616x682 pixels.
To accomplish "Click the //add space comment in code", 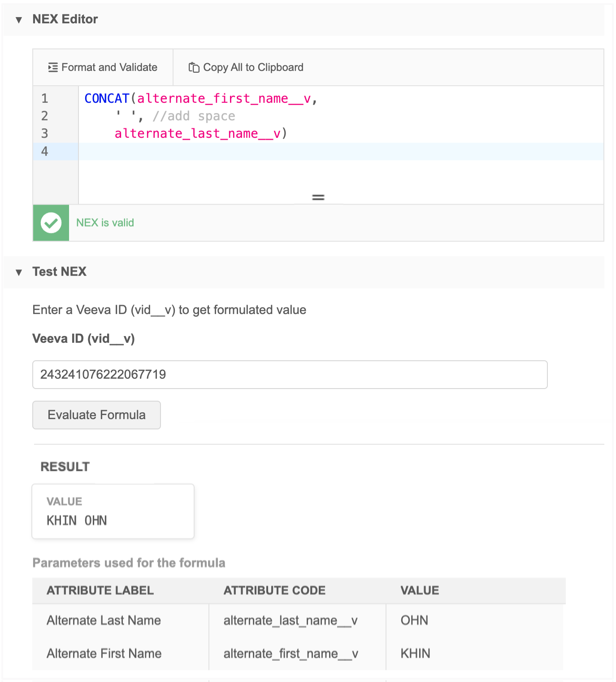I will pos(194,116).
